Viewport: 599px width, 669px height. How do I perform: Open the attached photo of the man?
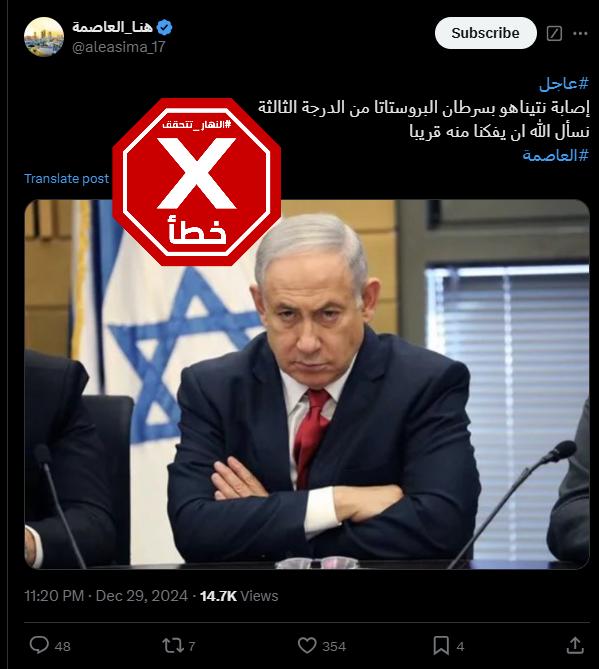(307, 384)
